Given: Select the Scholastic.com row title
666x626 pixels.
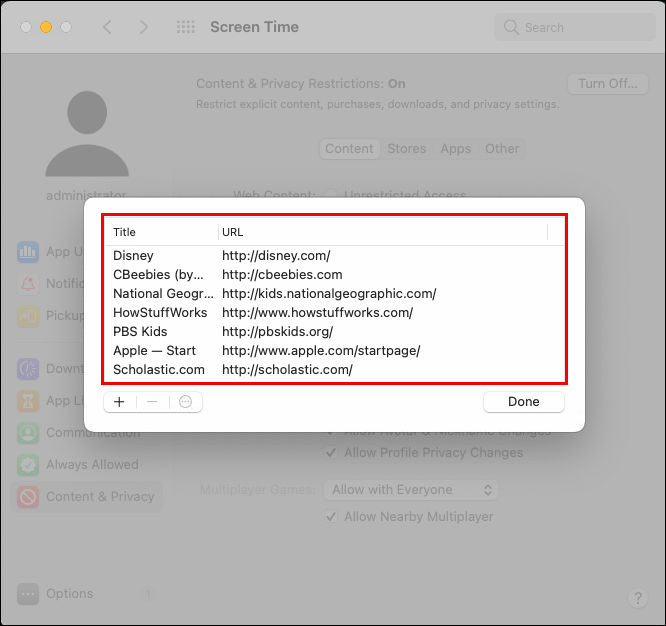Looking at the screenshot, I should [159, 369].
